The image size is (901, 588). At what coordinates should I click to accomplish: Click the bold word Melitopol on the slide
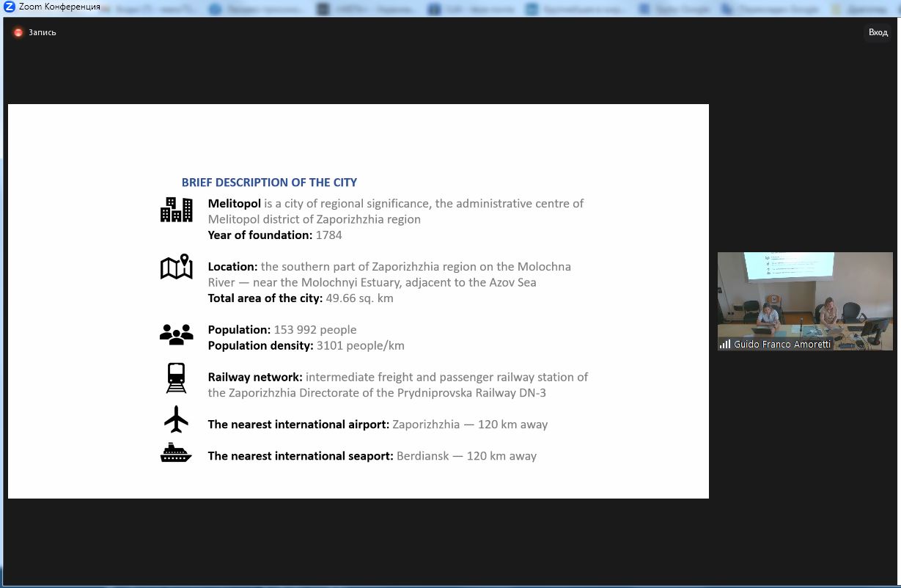tap(234, 203)
